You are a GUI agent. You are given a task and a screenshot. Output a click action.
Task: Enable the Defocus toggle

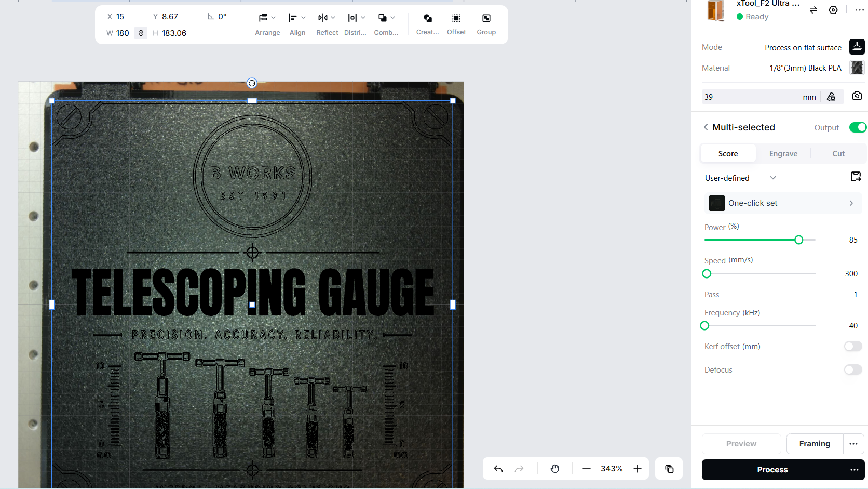(853, 369)
